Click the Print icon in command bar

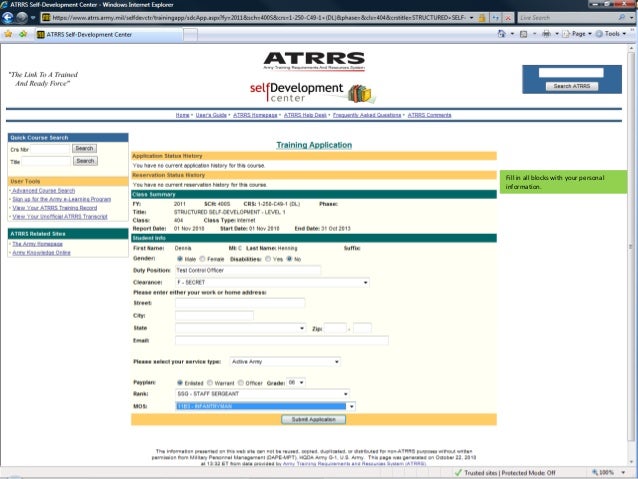point(546,34)
